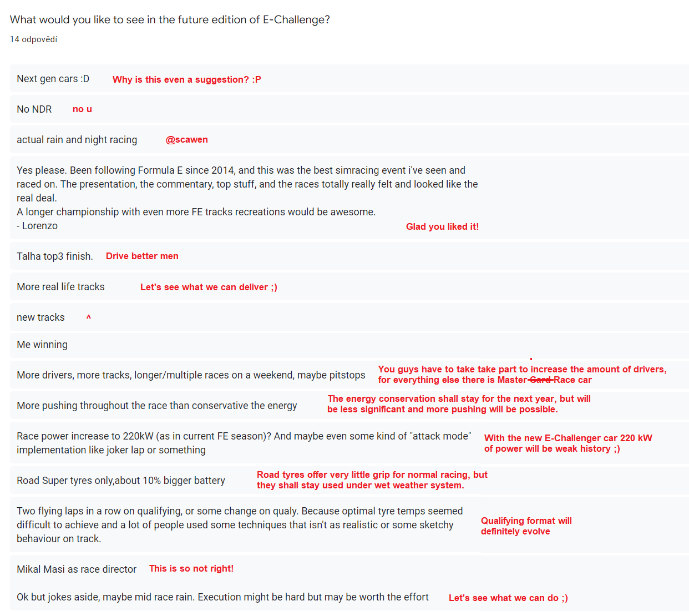689x616 pixels.
Task: Click the "More pushing throughout the race" response
Action: pos(157,406)
